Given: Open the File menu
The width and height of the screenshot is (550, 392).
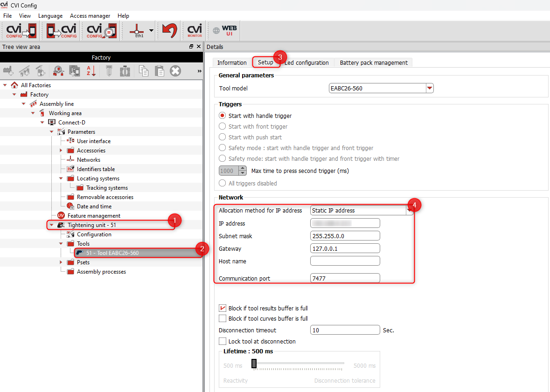Looking at the screenshot, I should point(7,16).
